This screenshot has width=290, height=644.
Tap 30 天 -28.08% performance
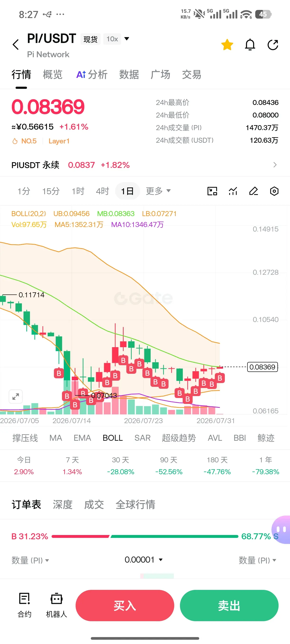coord(121,465)
